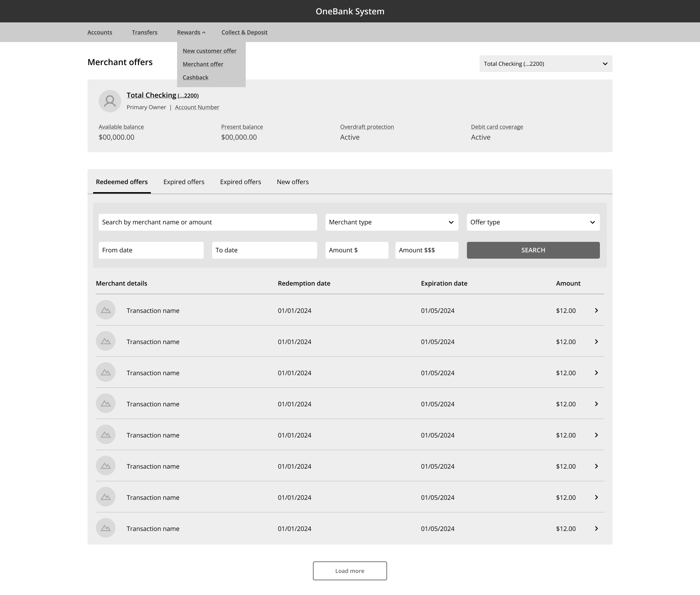Image resolution: width=700 pixels, height=595 pixels.
Task: Select the Expired offers tab
Action: click(183, 182)
